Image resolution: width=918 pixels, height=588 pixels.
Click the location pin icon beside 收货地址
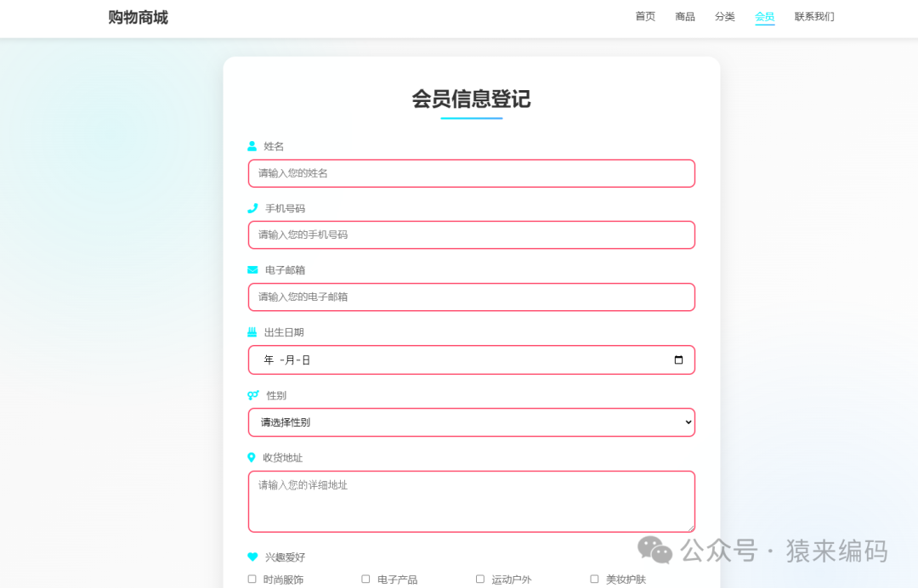point(251,457)
